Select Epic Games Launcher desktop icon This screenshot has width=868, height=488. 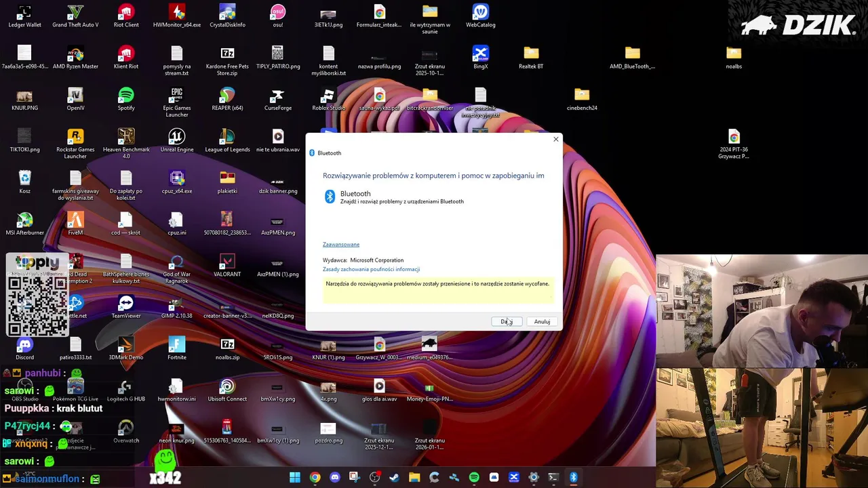point(177,102)
